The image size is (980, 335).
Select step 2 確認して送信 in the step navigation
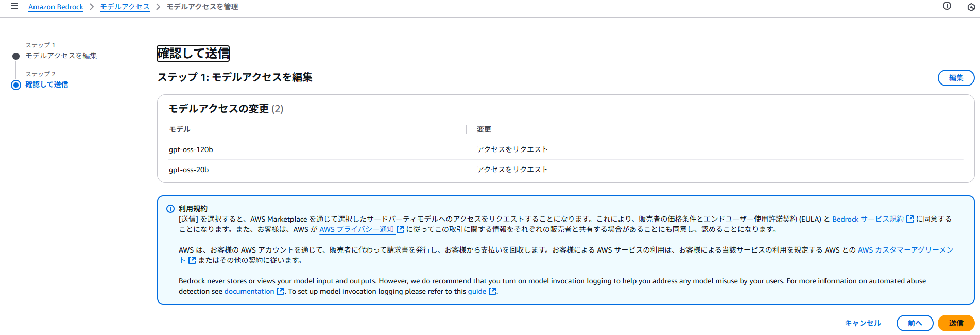47,85
